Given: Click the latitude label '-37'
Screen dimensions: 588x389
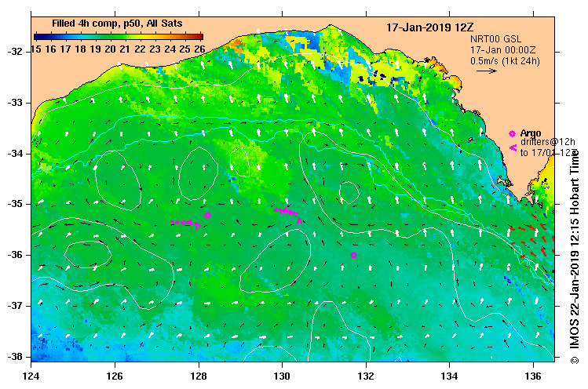Looking at the screenshot, I should 15,305.
